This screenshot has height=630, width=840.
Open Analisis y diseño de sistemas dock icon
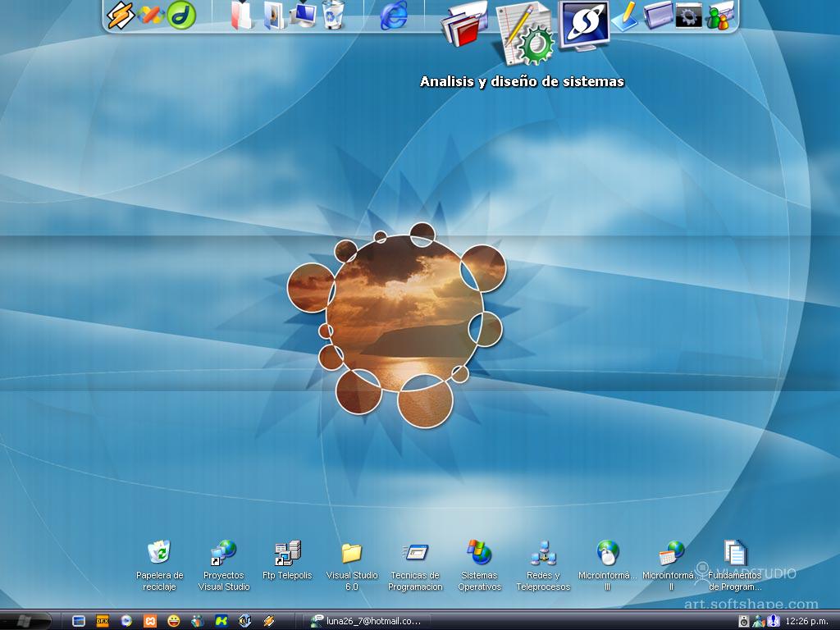pos(524,34)
